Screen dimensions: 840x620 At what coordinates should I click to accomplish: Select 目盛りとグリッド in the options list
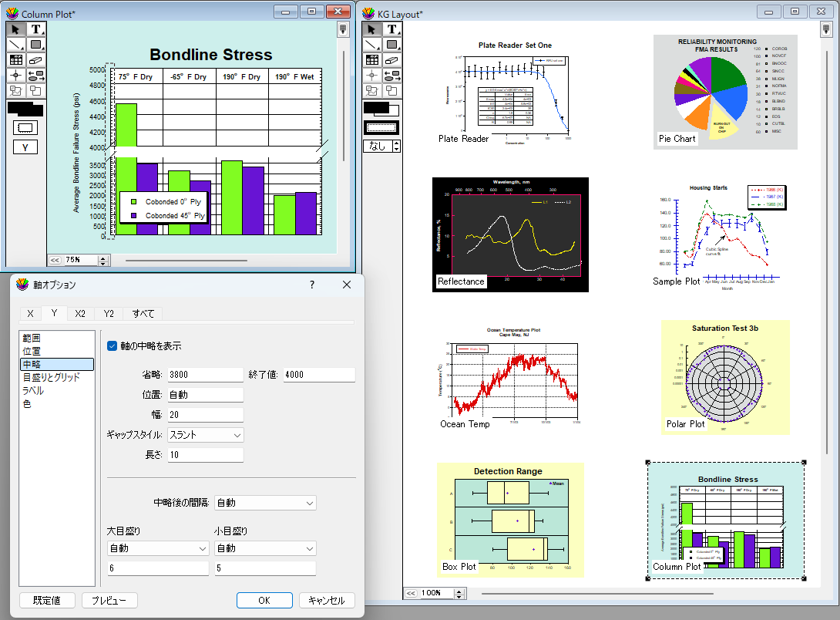51,377
